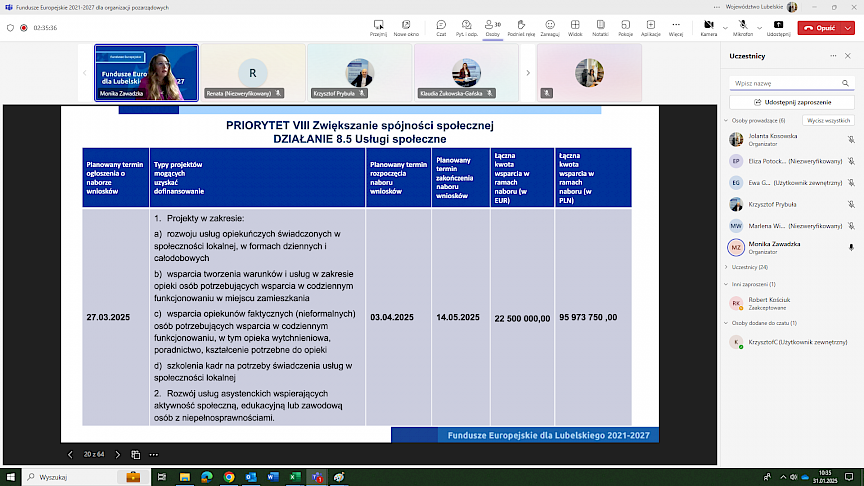The width and height of the screenshot is (864, 486).
Task: Open meeting Notatki
Action: pos(600,28)
